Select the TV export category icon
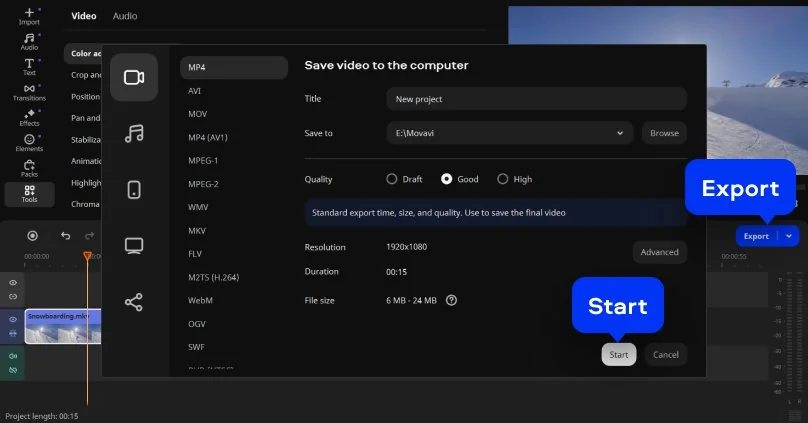The height and width of the screenshot is (423, 808). (x=134, y=246)
